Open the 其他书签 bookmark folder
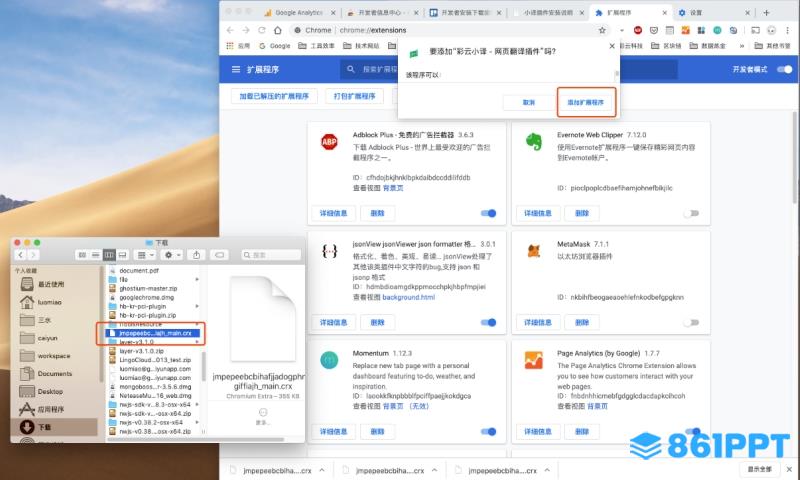This screenshot has height=480, width=800. click(x=772, y=46)
